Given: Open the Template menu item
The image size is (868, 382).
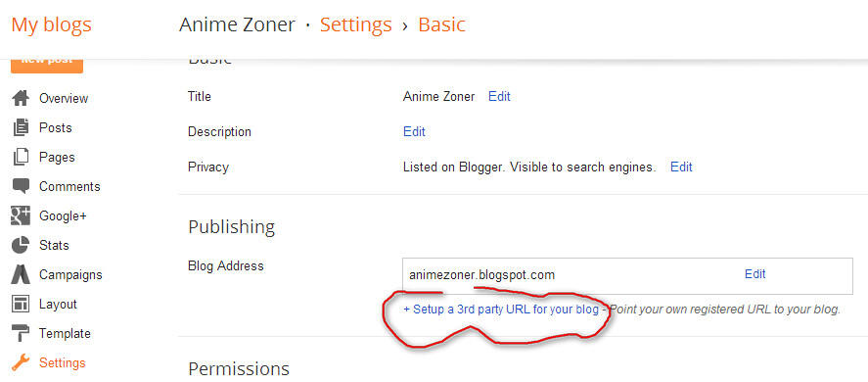Looking at the screenshot, I should [x=65, y=333].
